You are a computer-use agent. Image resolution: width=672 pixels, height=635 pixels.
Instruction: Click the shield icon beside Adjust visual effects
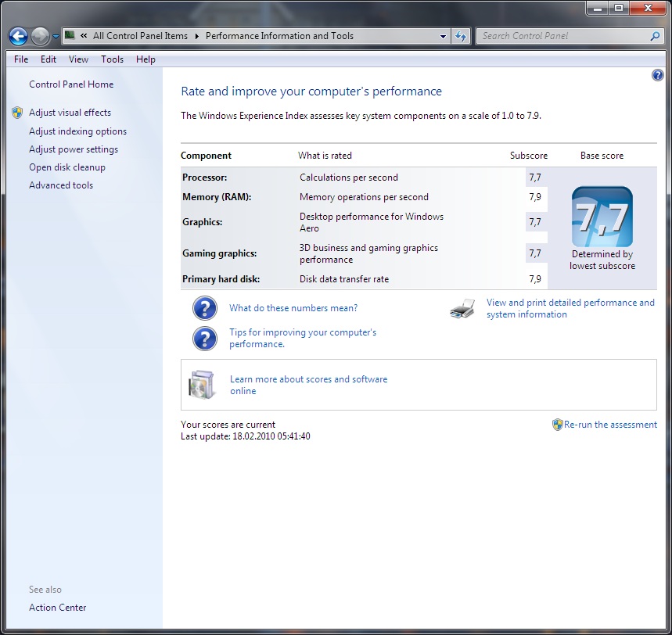coord(17,113)
